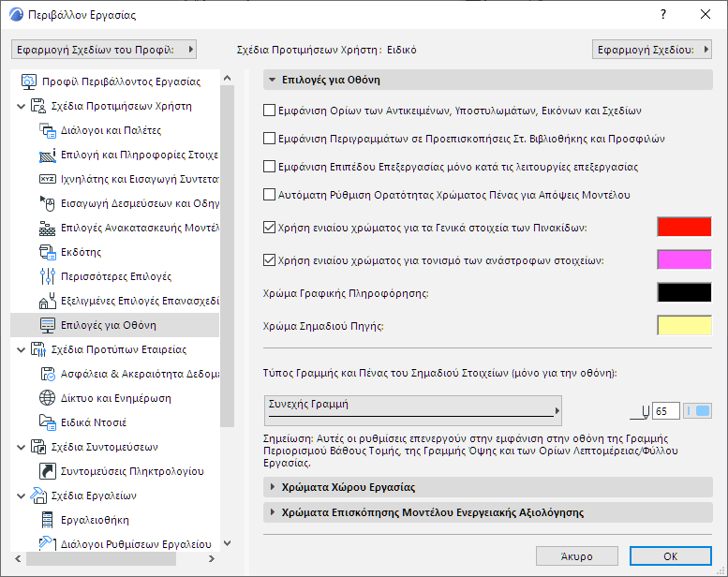The image size is (728, 577).
Task: Change the magenta ανάστροφων στοιχείων color
Action: [x=684, y=259]
